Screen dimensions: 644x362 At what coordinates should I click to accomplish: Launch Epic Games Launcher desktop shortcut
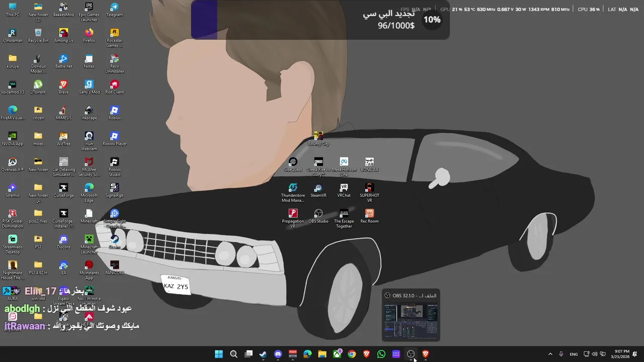pyautogui.click(x=89, y=12)
